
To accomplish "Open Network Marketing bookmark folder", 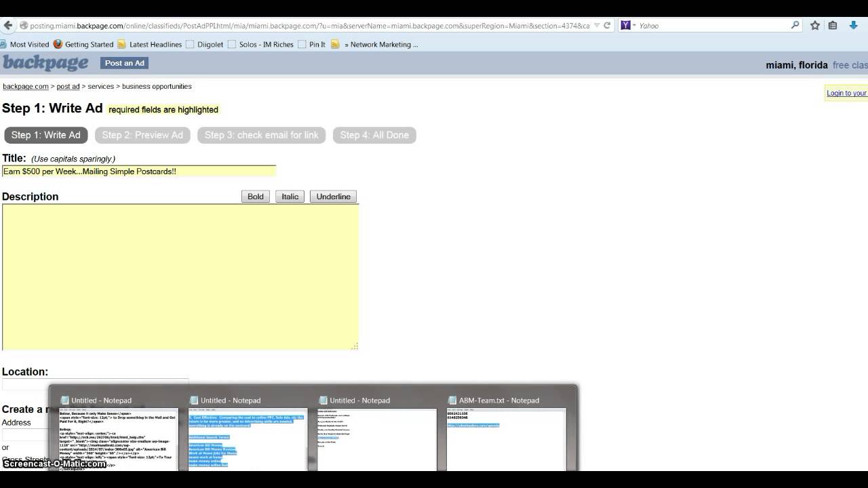I will pos(374,44).
